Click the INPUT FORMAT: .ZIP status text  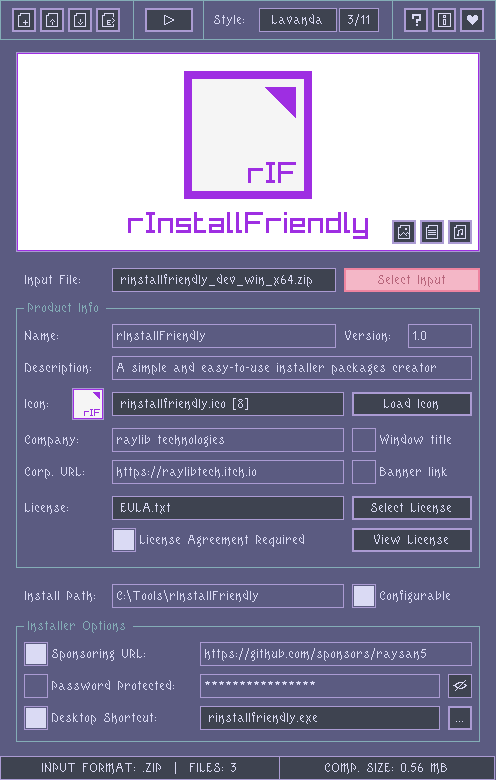pos(101,768)
